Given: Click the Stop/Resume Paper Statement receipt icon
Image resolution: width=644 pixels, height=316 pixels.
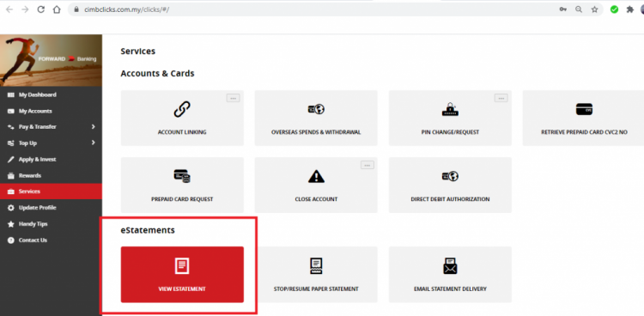Looking at the screenshot, I should point(316,266).
